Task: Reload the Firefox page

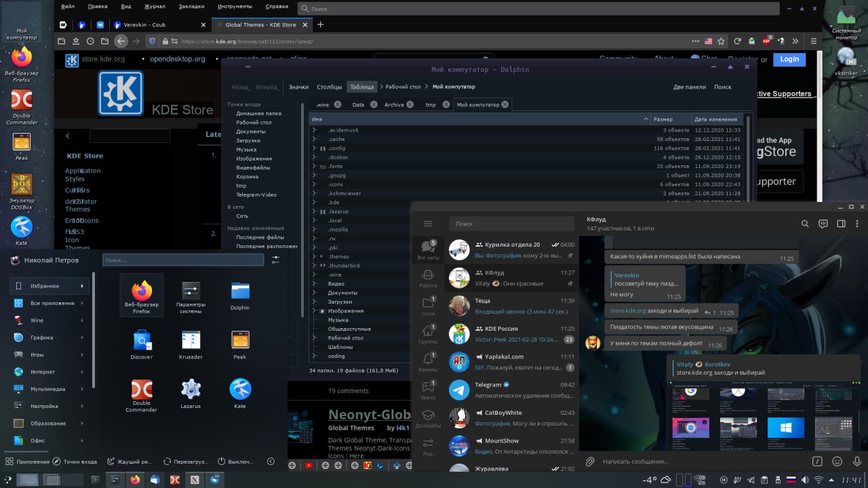Action: coord(737,41)
